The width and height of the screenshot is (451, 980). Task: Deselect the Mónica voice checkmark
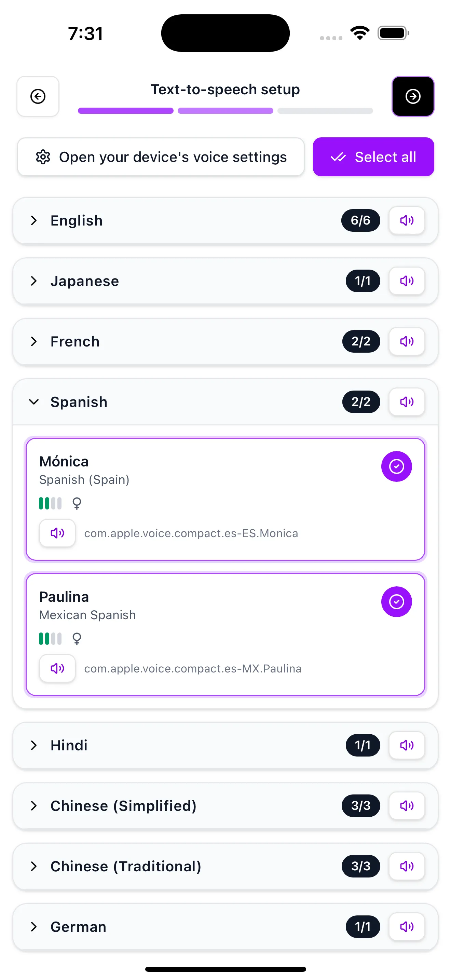pos(397,466)
